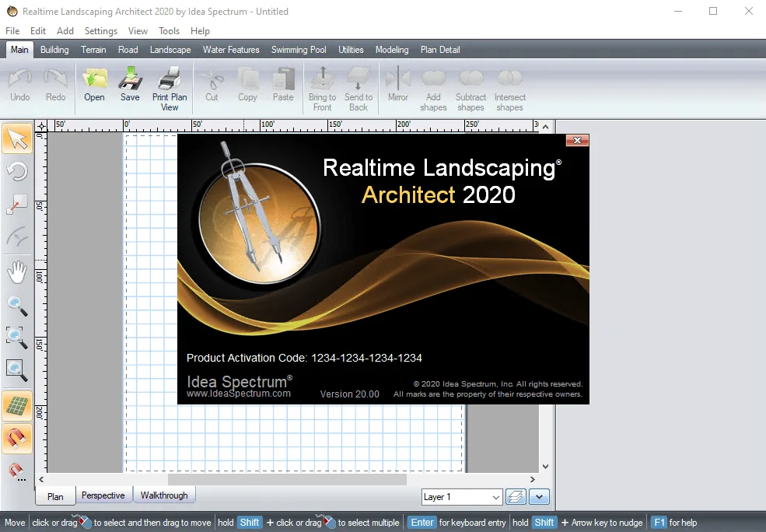Screen dimensions: 766x532
Task: Click Send to Back icon
Action: 358,79
